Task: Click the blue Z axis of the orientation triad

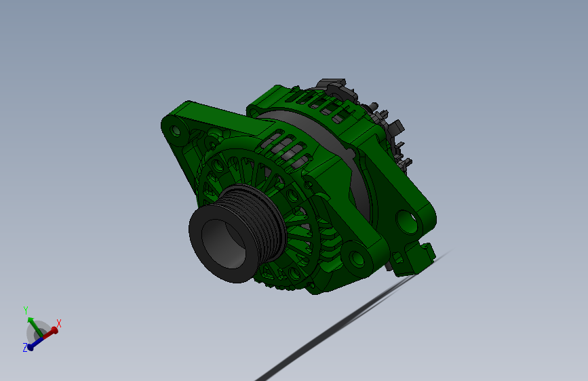Action: [x=36, y=343]
